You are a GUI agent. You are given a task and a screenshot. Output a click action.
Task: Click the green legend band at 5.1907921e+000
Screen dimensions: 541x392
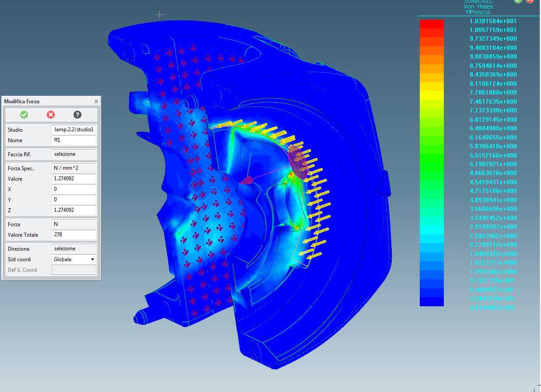pyautogui.click(x=432, y=167)
